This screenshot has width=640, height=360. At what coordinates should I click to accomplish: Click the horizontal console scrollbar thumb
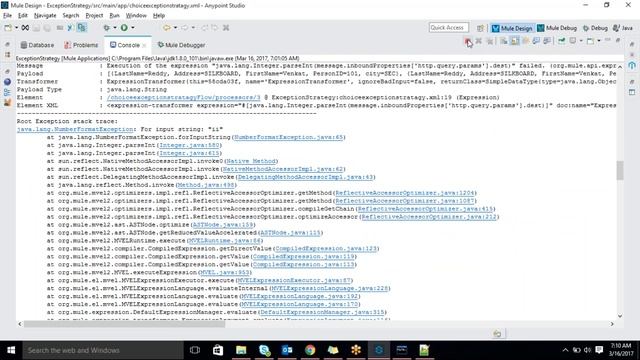[x=124, y=324]
